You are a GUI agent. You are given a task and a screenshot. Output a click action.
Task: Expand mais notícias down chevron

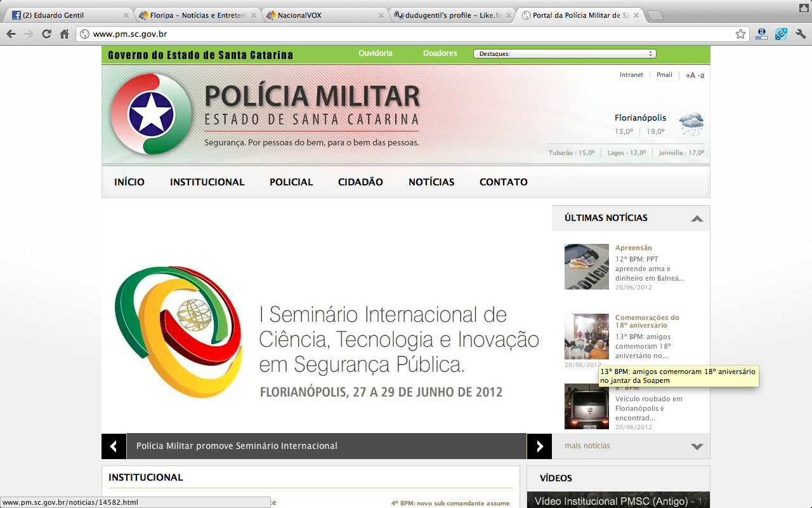(x=697, y=446)
